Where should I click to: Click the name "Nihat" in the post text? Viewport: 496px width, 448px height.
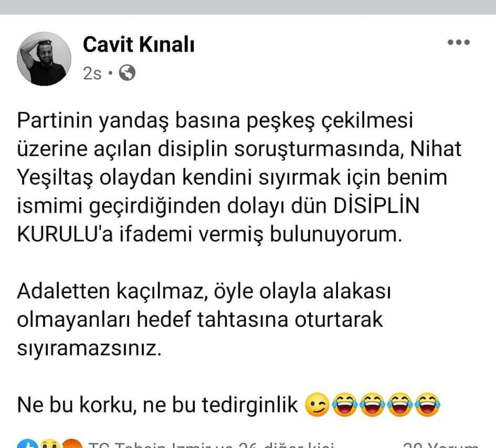tap(436, 148)
